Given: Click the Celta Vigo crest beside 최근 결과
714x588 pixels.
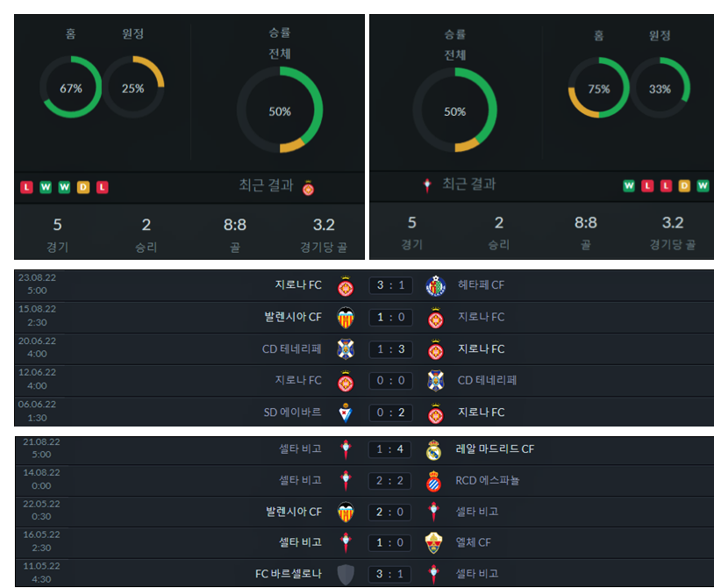Looking at the screenshot, I should click(x=427, y=185).
